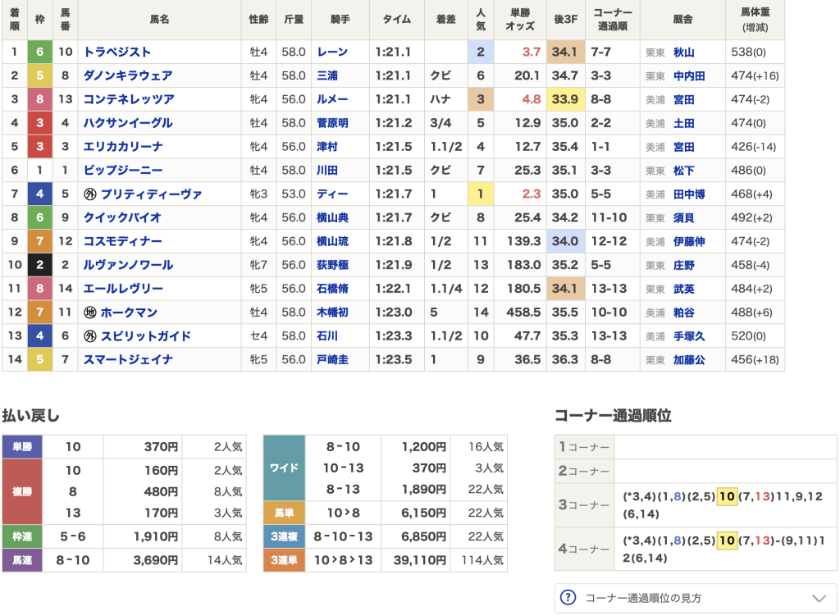Click the question mark help icon

click(568, 598)
